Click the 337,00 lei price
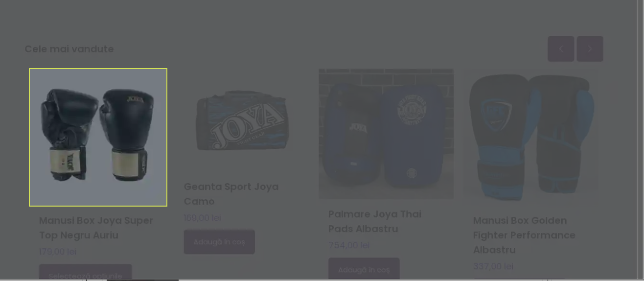This screenshot has height=281, width=644. pyautogui.click(x=493, y=266)
